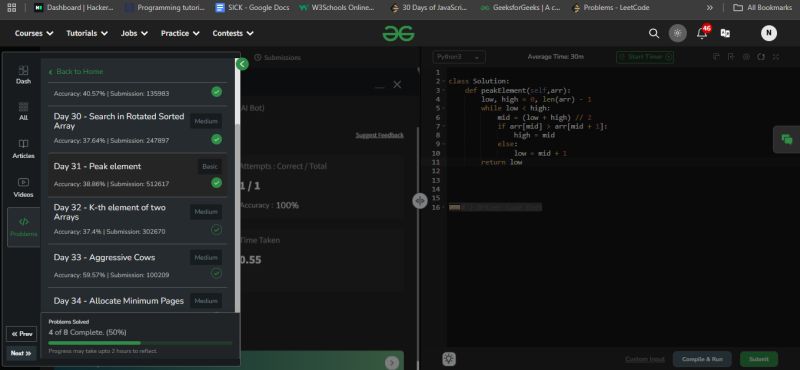Viewport: 800px width, 370px height.
Task: Click the Medium tag on Day 33
Action: click(206, 258)
